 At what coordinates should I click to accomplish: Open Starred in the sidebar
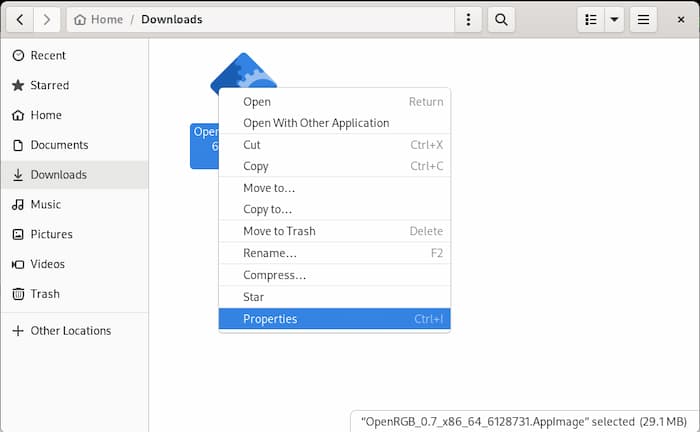click(x=75, y=85)
